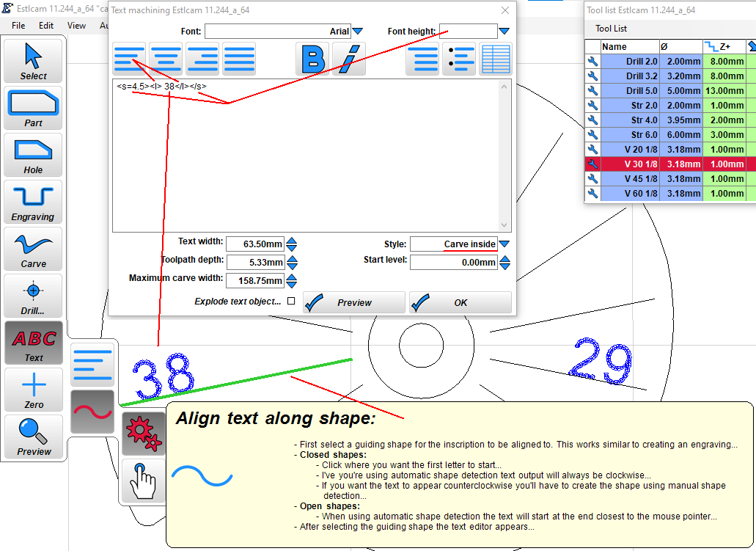
Task: Adjust Text width stepper arrows
Action: tap(292, 244)
